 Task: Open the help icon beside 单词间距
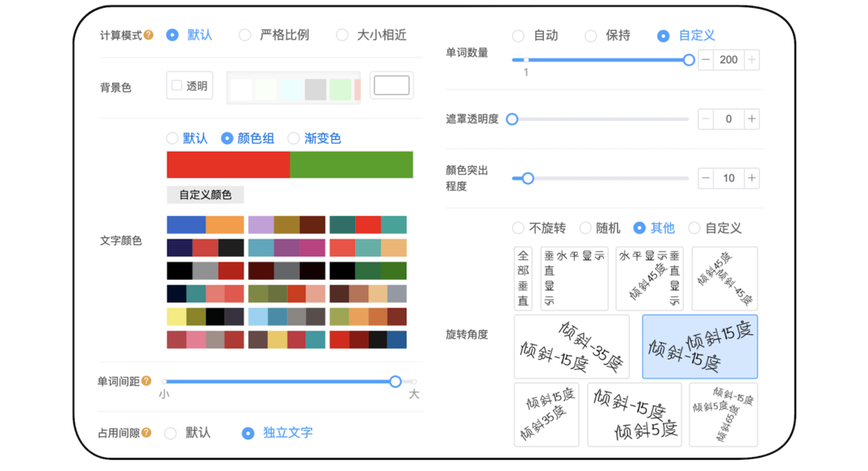[146, 381]
